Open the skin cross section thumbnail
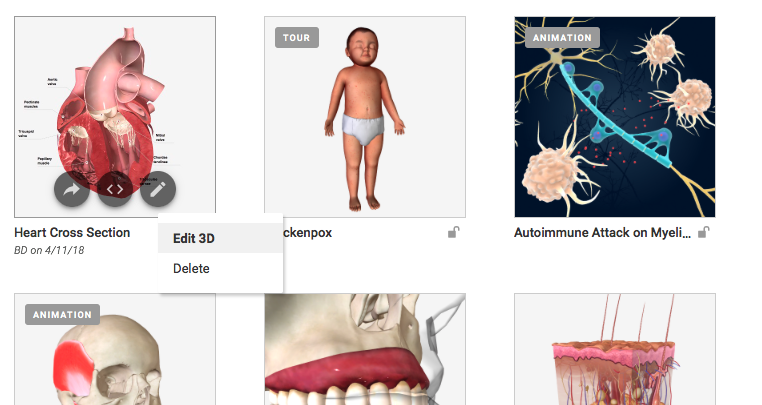The width and height of the screenshot is (762, 405). click(x=615, y=349)
